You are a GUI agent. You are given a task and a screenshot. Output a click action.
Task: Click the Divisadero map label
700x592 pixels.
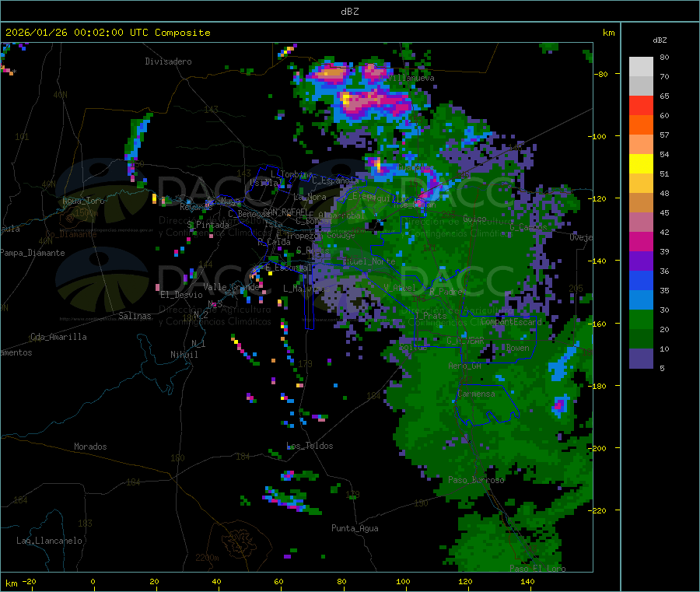(168, 61)
